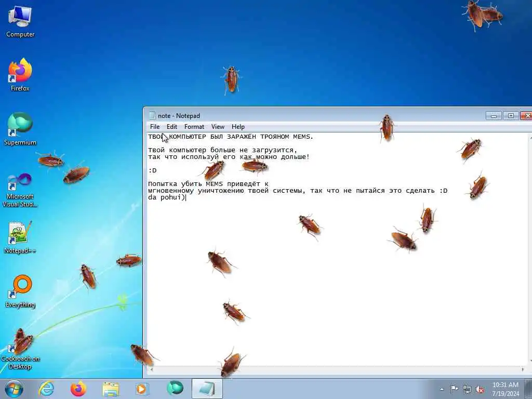The width and height of the screenshot is (532, 399).
Task: Show hidden tray icons arrow
Action: tap(442, 389)
